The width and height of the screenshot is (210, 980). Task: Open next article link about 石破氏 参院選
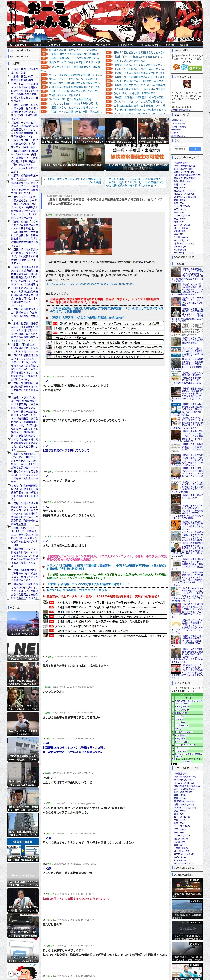135,182
